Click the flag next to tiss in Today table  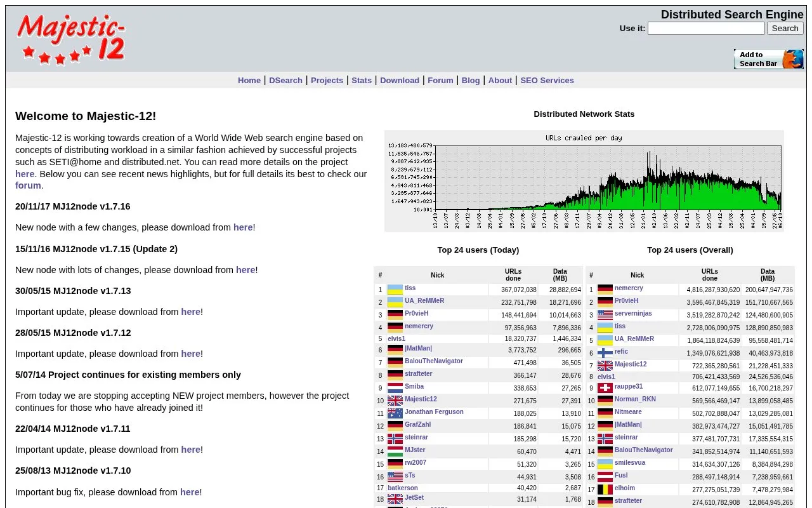point(395,290)
